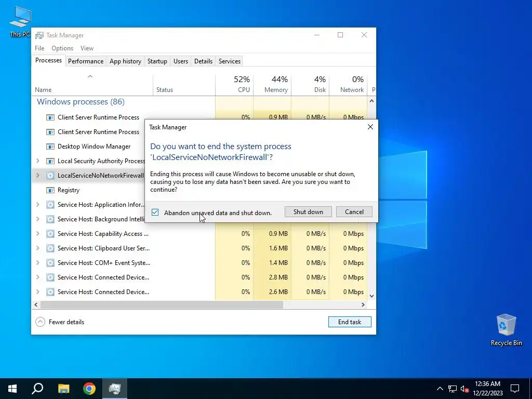Sort by the Memory column header

272,84
